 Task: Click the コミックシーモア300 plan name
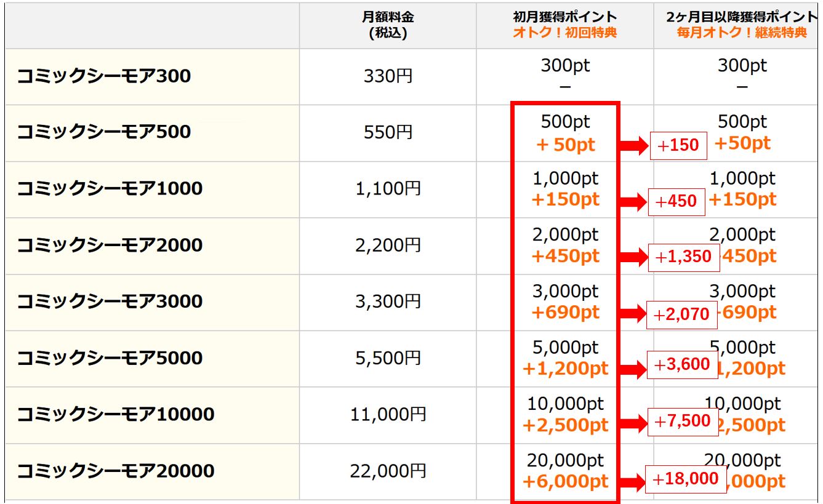(103, 76)
